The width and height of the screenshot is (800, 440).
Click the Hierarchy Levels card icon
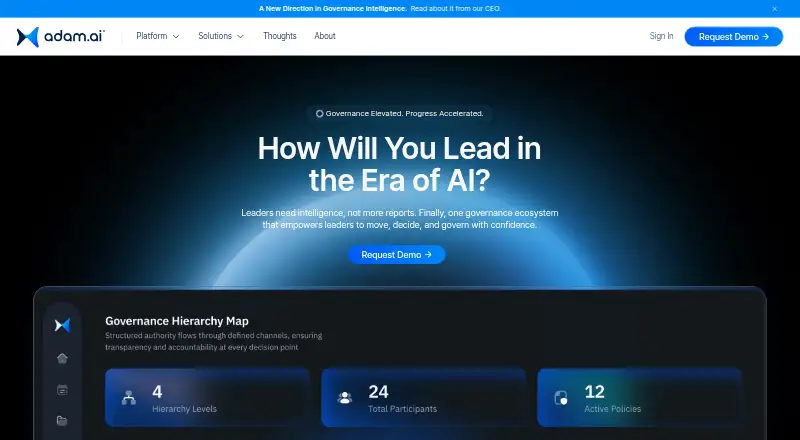tap(129, 398)
